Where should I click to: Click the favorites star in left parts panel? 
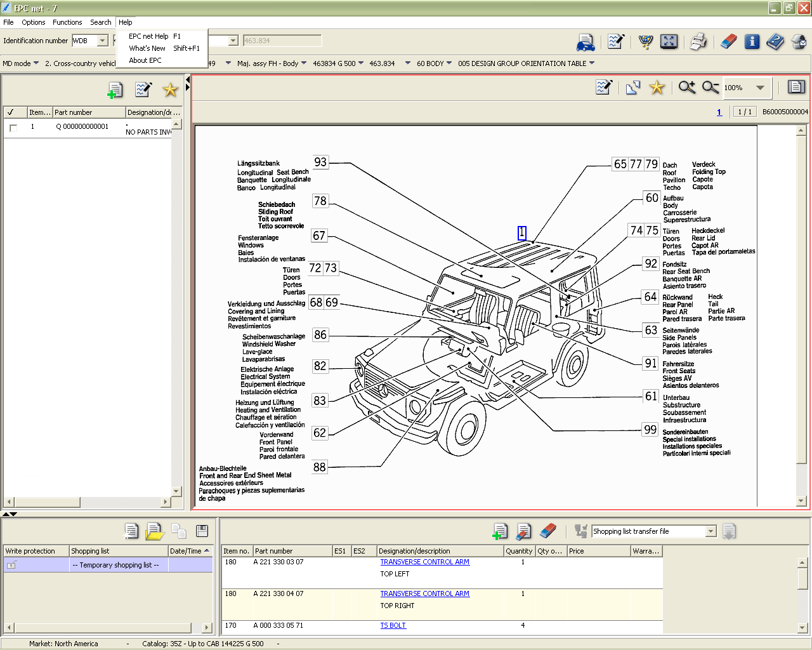coord(170,90)
